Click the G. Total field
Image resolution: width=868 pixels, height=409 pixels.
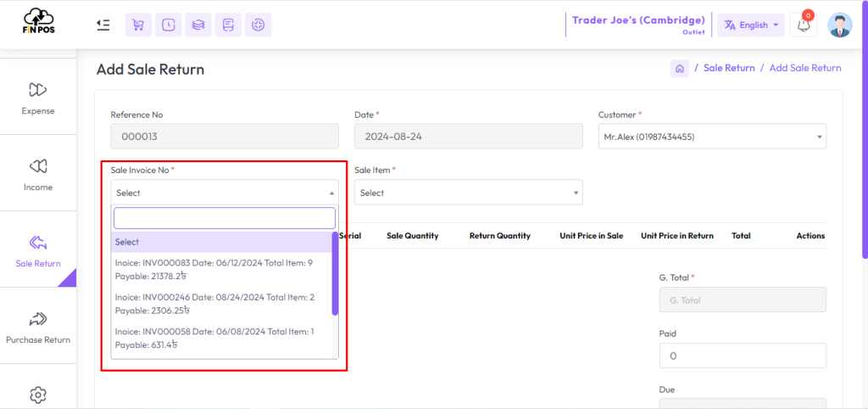(x=743, y=300)
